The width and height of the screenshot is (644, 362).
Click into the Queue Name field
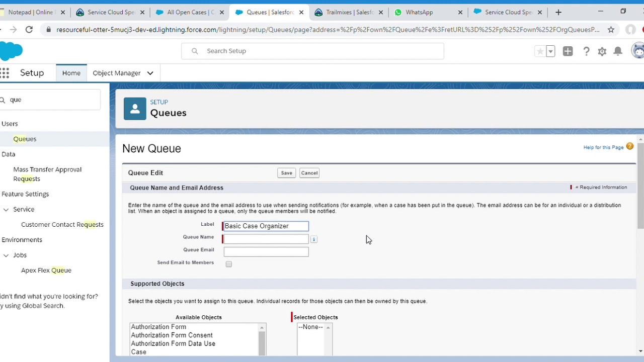coord(266,239)
